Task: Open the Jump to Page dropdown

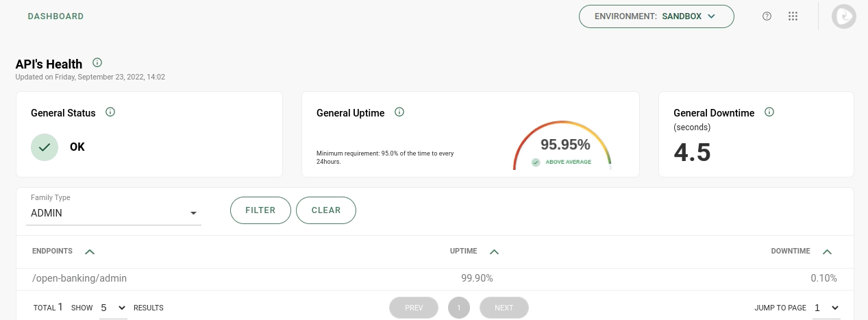Action: coord(827,308)
